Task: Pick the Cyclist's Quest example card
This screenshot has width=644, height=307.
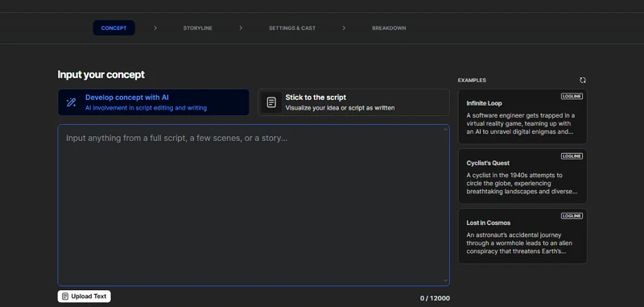Action: [522, 176]
